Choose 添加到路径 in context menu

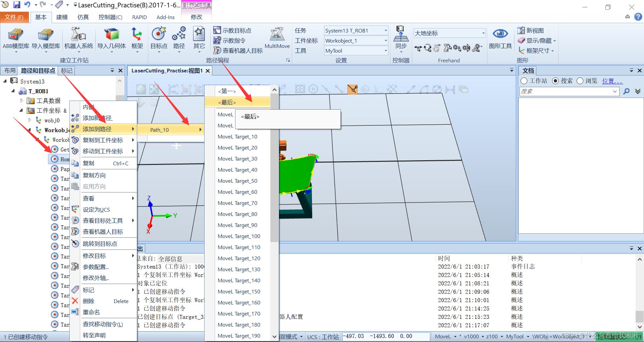pyautogui.click(x=103, y=129)
